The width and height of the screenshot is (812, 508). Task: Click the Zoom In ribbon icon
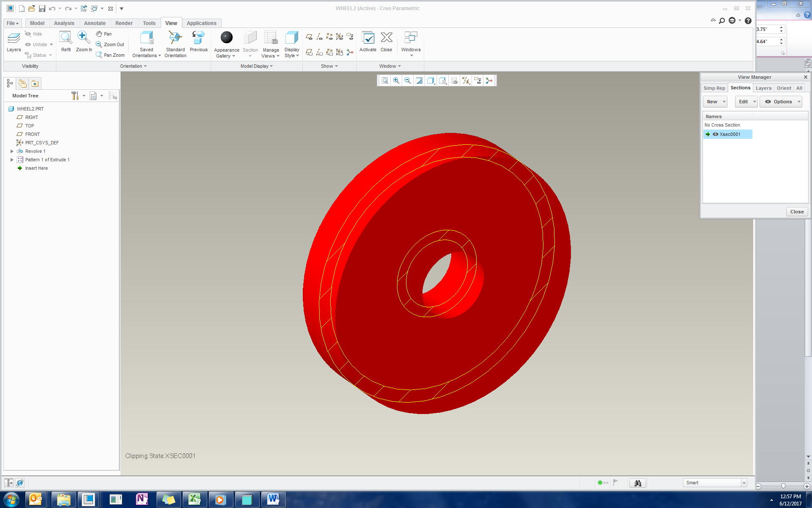point(84,41)
